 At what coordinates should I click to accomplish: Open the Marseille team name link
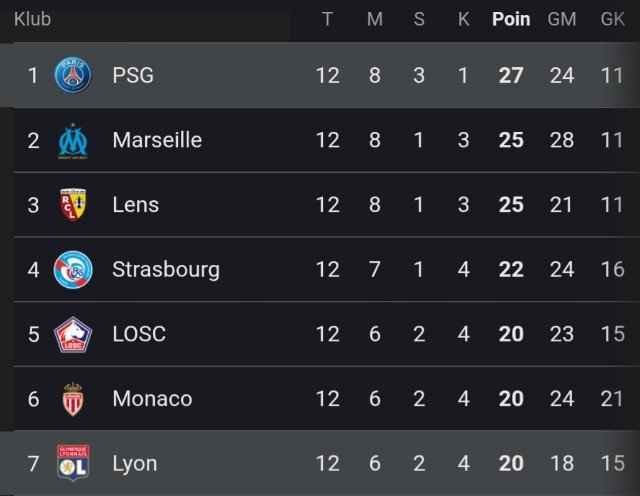[157, 140]
